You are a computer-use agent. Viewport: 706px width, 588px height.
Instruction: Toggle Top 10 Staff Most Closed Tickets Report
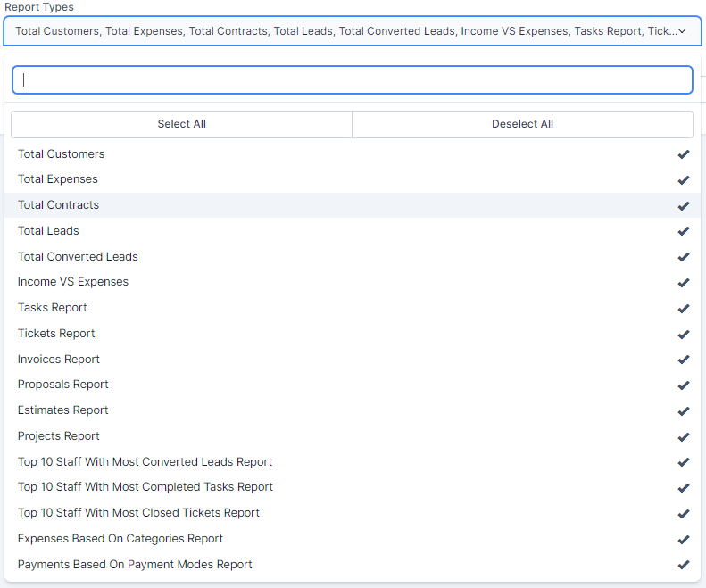(138, 513)
